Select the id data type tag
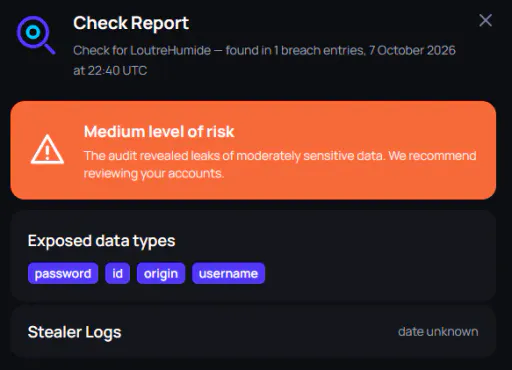This screenshot has height=370, width=512. [x=117, y=273]
